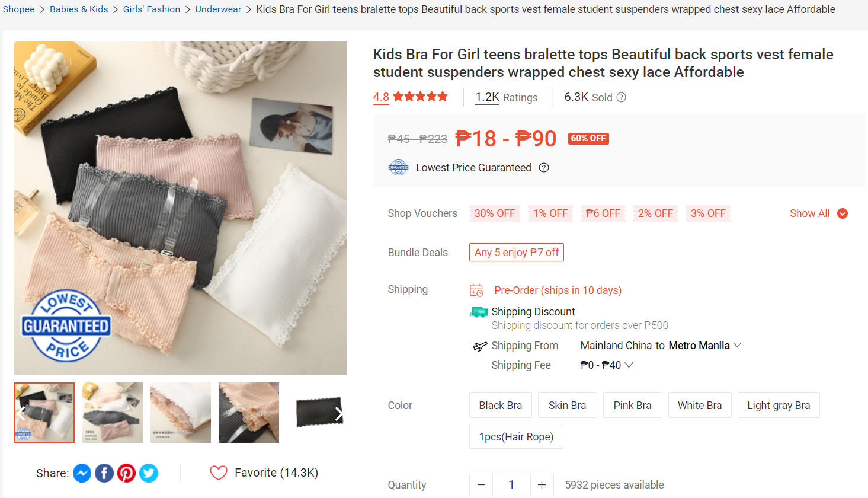868x498 pixels.
Task: Choose the Pink Bra color option
Action: click(632, 406)
